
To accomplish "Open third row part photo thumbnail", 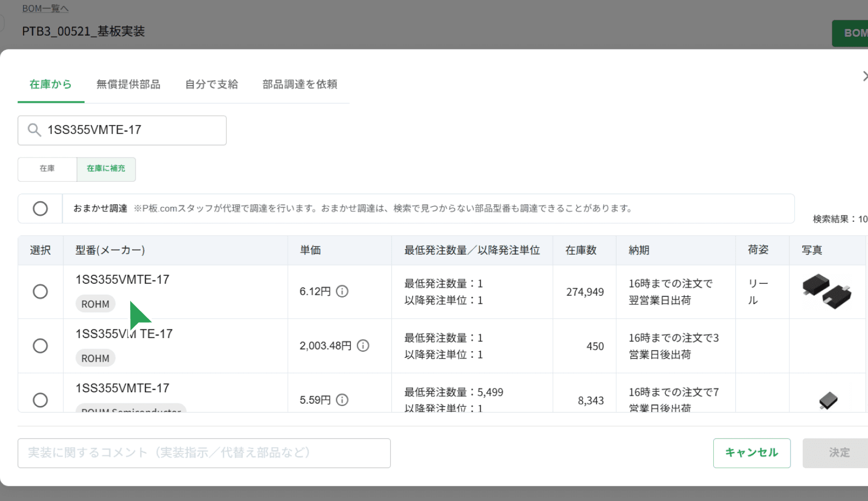I will pos(828,401).
